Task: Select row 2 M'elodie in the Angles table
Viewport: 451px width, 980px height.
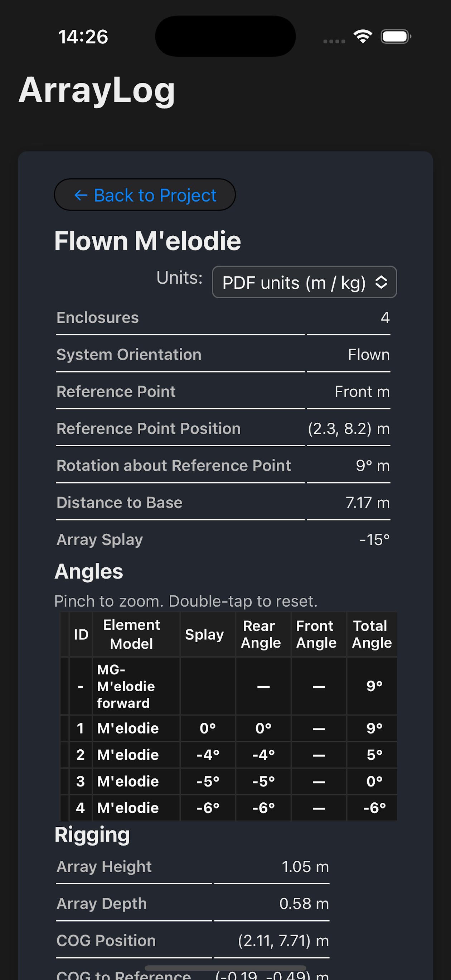Action: (128, 754)
